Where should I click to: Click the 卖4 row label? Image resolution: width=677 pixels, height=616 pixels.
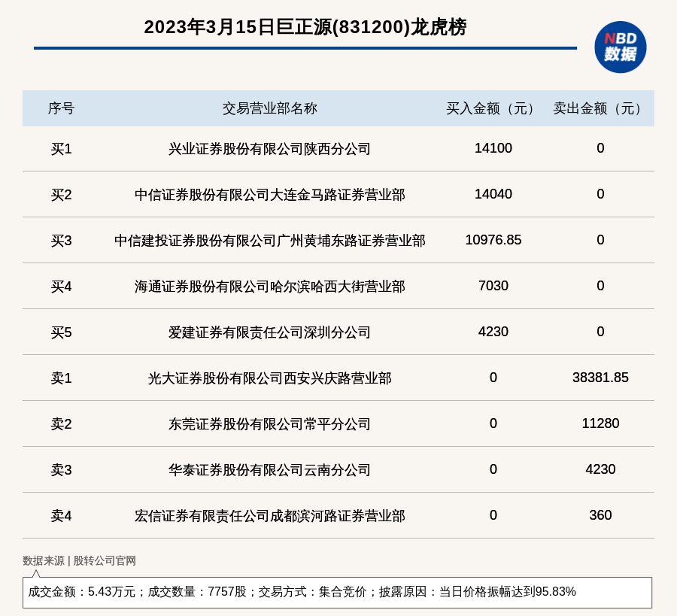[61, 516]
